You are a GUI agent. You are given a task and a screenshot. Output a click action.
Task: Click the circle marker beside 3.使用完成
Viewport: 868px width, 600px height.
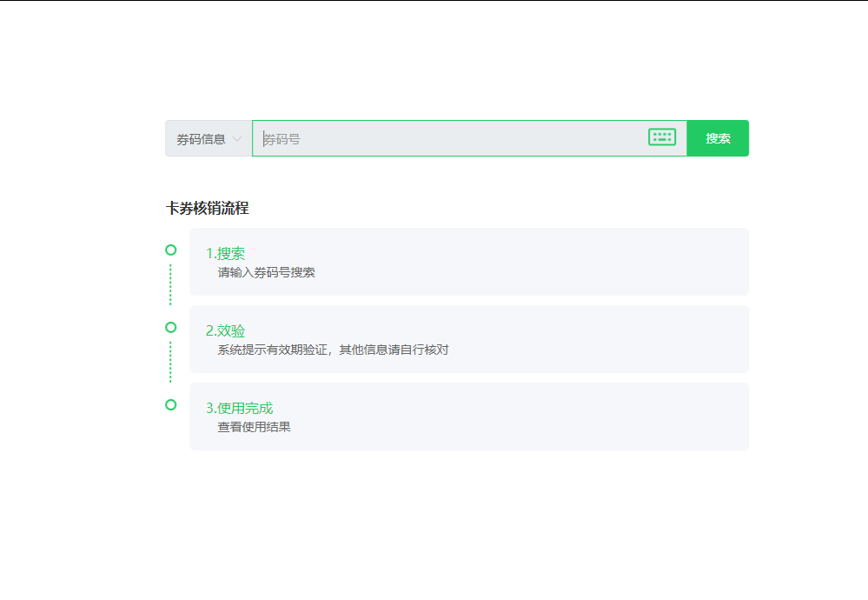coord(171,405)
